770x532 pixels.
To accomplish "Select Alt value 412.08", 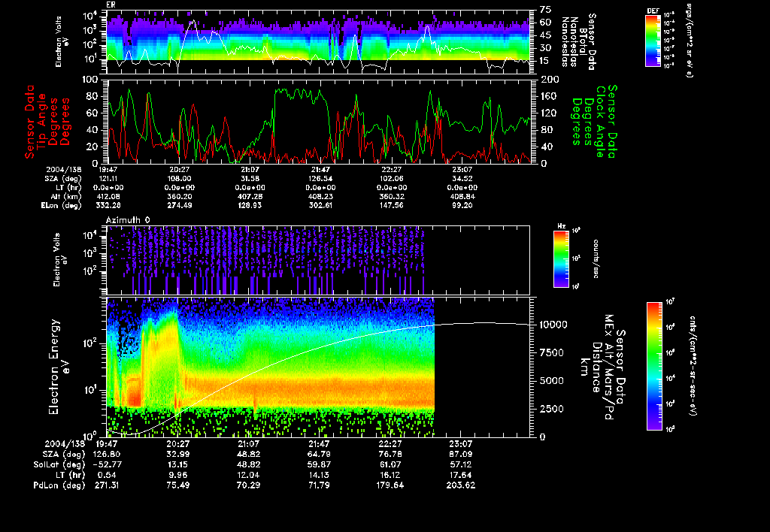I will point(110,196).
